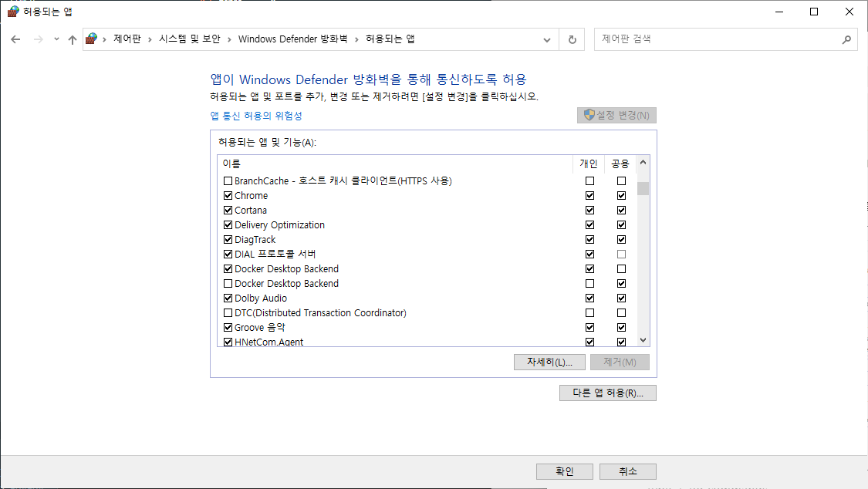Toggle DIAL 프로토콜 서버 public checkbox
This screenshot has height=489, width=868.
pyautogui.click(x=621, y=254)
